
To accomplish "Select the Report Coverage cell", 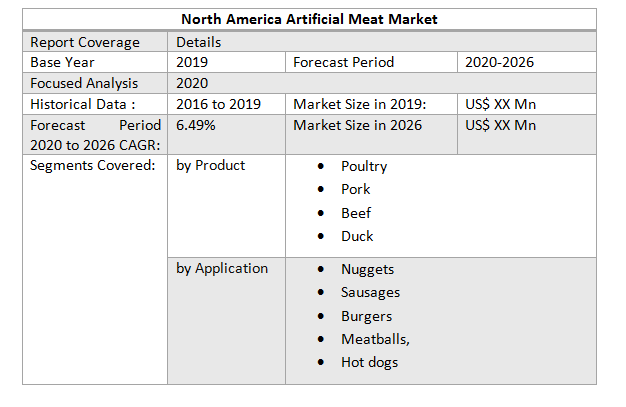I will 85,42.
